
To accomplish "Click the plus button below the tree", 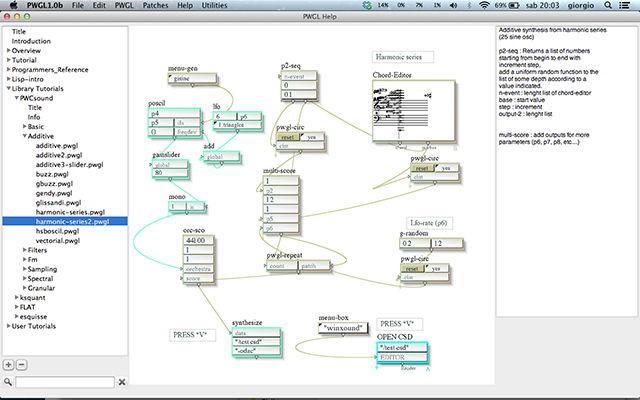I will pos(9,364).
